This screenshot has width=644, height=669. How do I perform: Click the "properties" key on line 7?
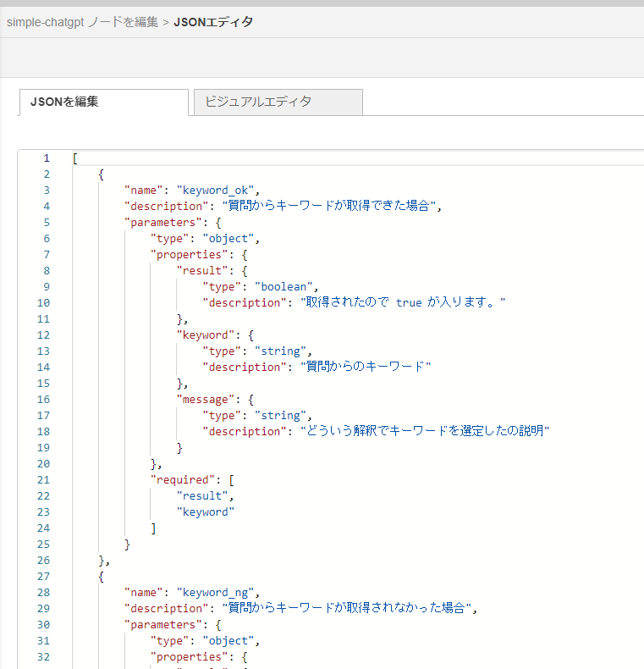pos(186,255)
